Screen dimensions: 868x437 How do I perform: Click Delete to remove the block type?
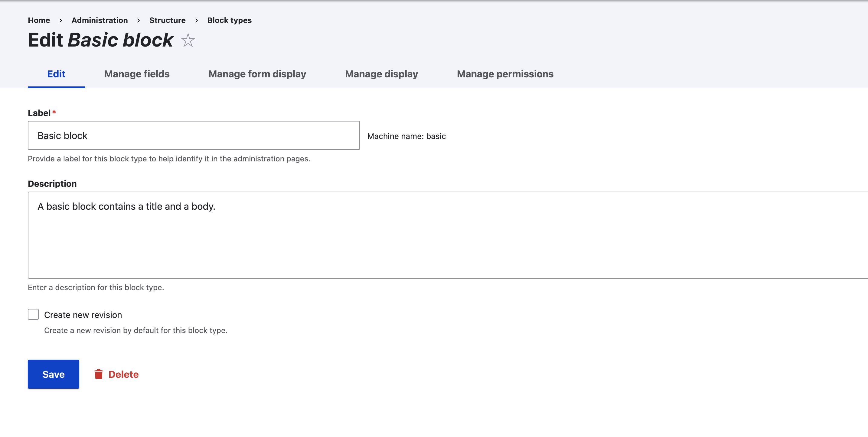123,374
